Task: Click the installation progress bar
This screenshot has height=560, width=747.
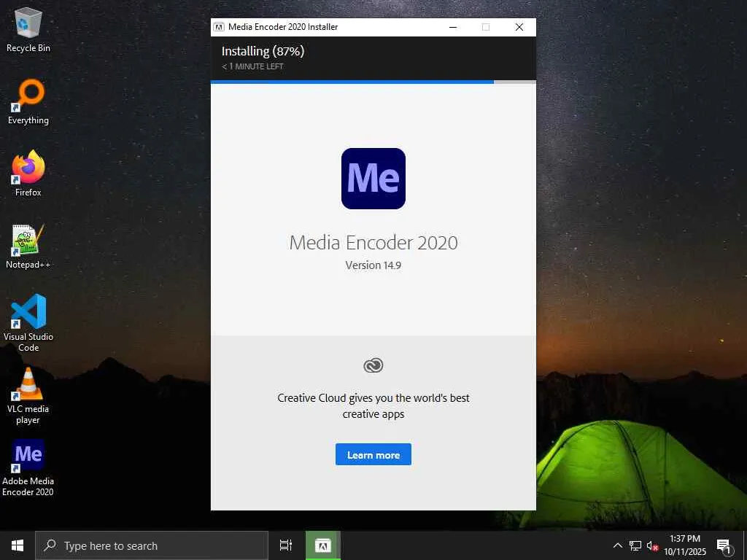Action: (x=373, y=82)
